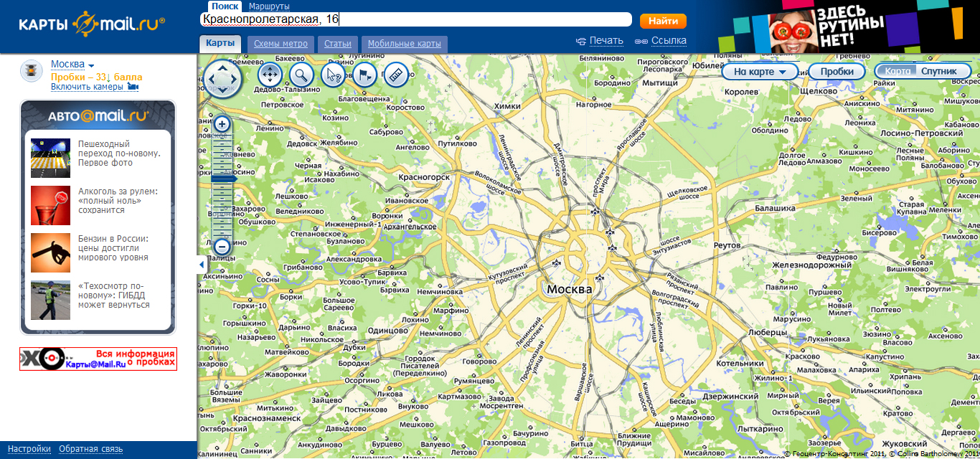Click the Карты Mail.ru logo

[x=92, y=24]
